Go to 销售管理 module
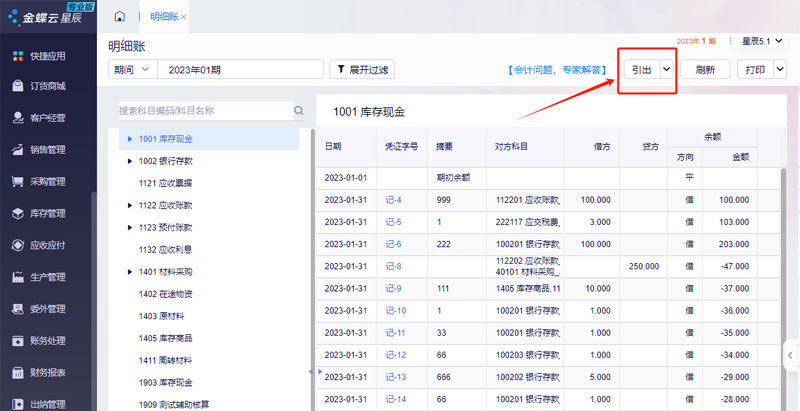 [47, 150]
